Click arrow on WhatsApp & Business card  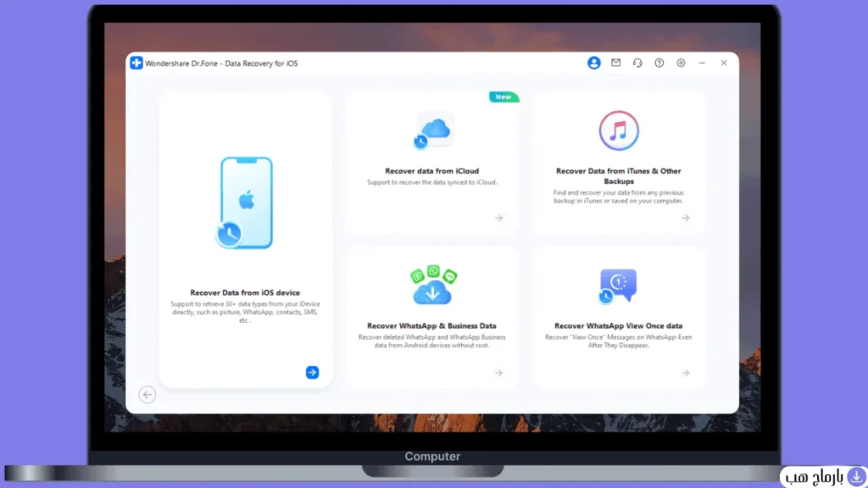coord(499,373)
